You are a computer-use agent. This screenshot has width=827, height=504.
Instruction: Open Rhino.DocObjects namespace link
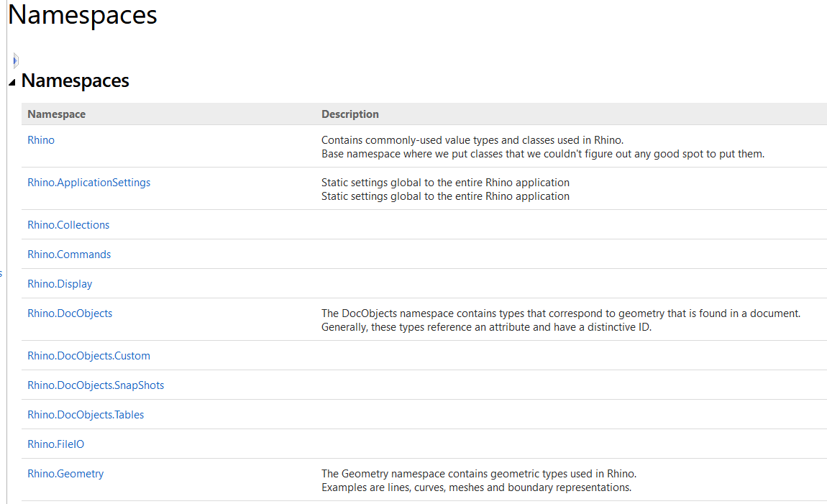(70, 313)
